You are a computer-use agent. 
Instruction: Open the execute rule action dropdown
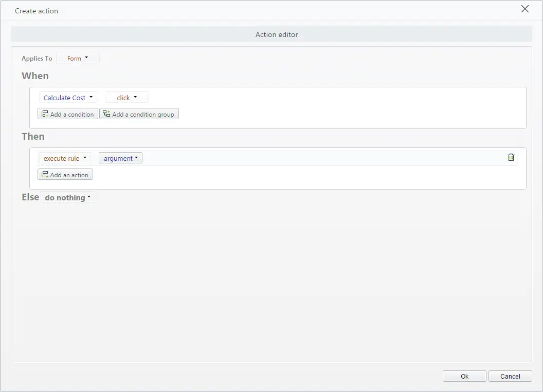coord(65,158)
